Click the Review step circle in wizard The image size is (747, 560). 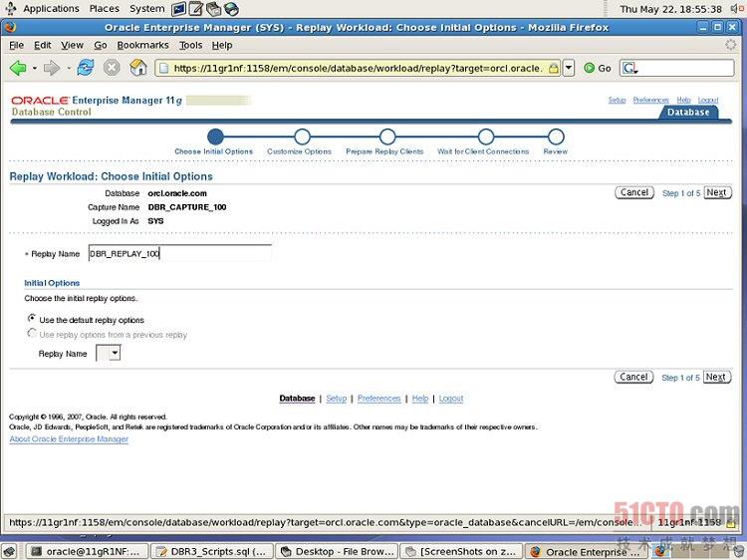tap(556, 137)
